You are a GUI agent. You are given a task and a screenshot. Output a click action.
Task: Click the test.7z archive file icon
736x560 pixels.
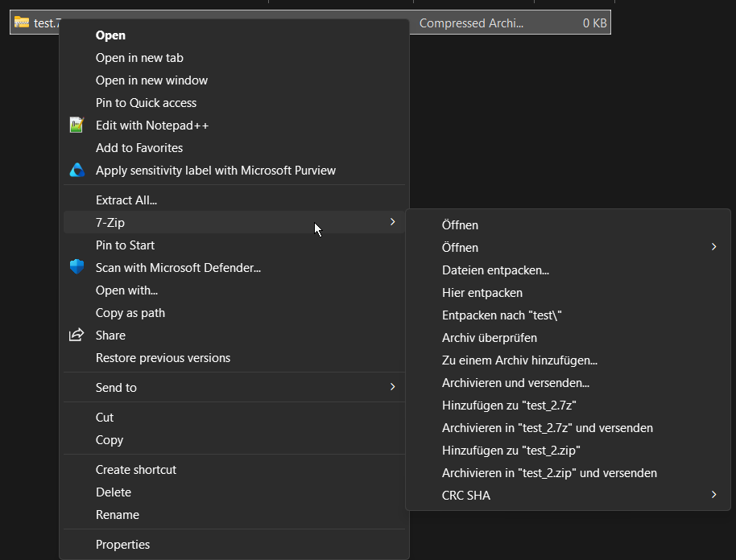coord(22,23)
